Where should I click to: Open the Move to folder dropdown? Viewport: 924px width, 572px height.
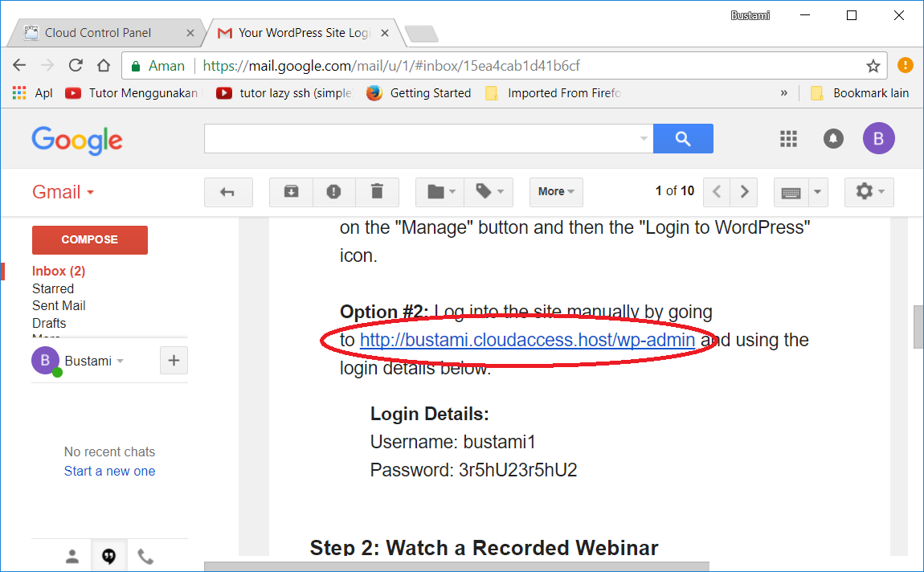coord(440,192)
